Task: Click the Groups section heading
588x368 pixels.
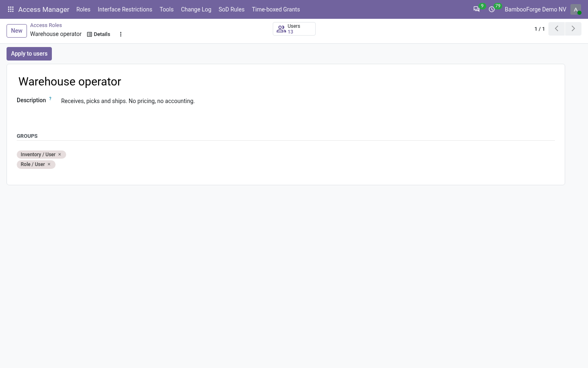Action: pos(27,136)
